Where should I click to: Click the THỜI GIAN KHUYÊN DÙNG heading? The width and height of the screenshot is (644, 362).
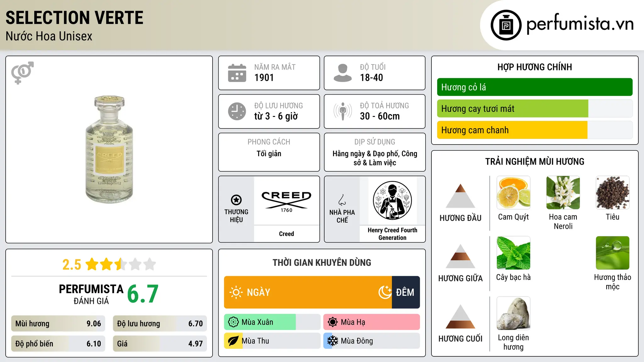[x=322, y=262]
